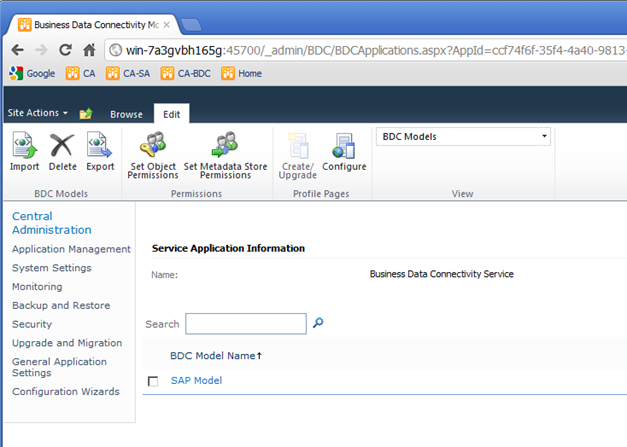Image resolution: width=627 pixels, height=447 pixels.
Task: Open the SAP Model link
Action: pos(196,380)
